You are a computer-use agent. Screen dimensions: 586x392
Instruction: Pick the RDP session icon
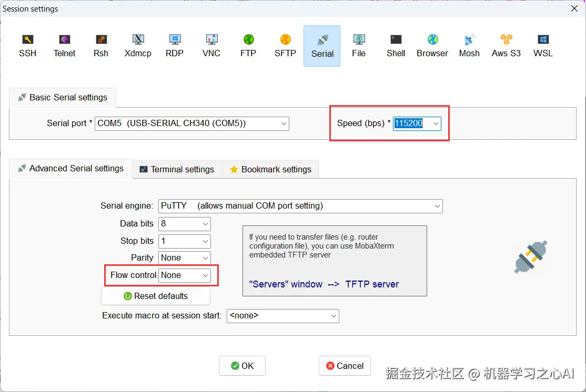(x=175, y=46)
